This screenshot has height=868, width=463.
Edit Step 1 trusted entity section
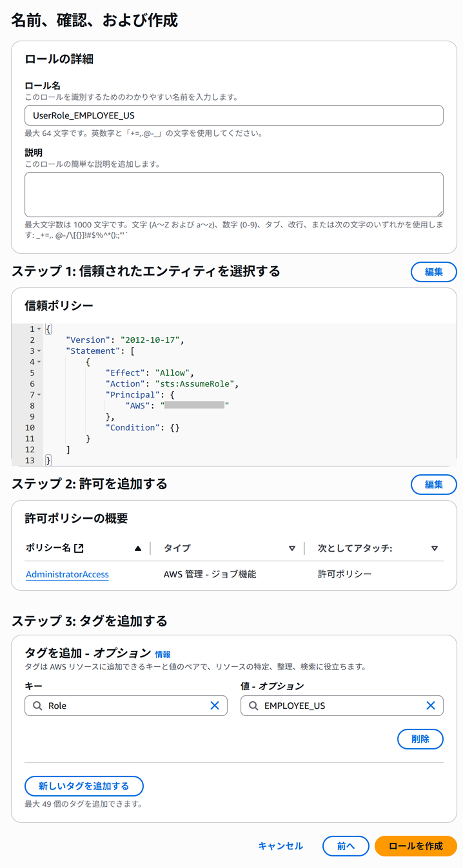433,272
